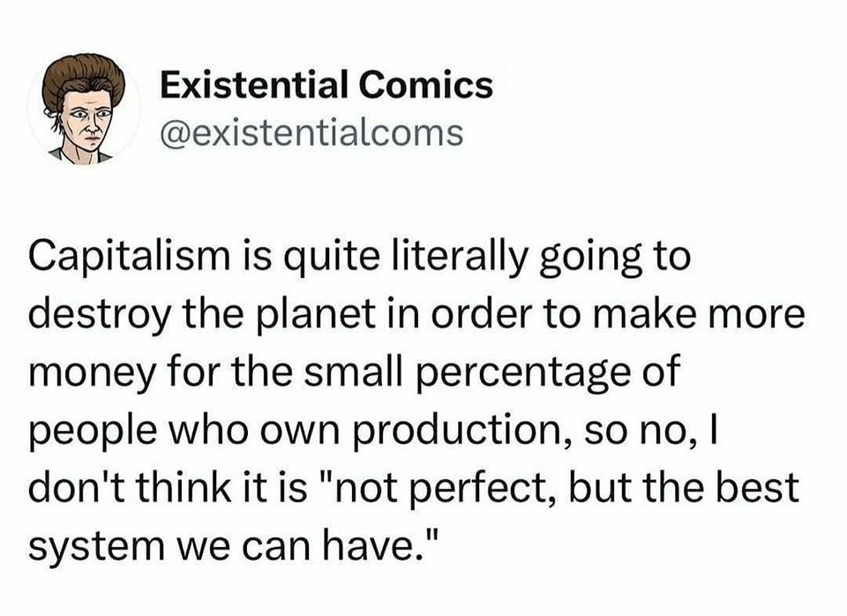Click the word "money" in the tweet

(x=91, y=374)
